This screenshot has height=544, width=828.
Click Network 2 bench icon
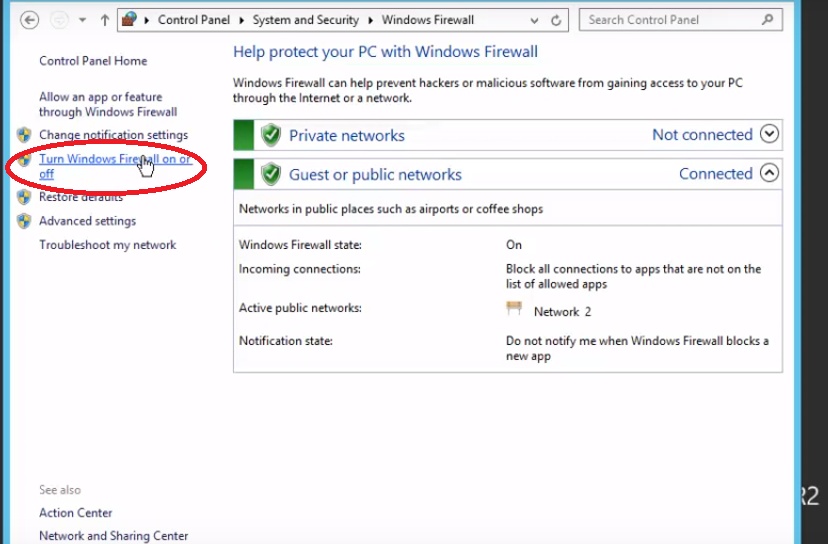(514, 308)
